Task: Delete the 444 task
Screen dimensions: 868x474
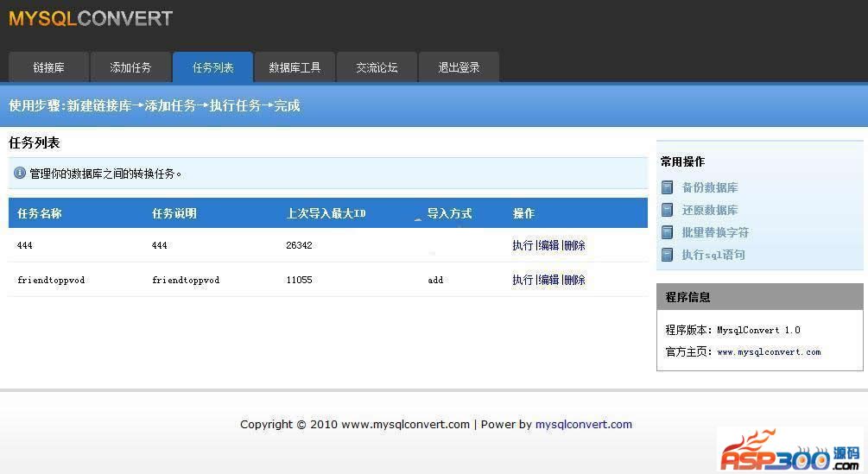Action: click(x=574, y=245)
